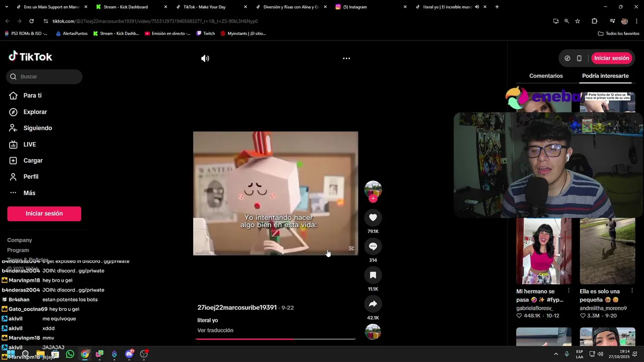644x362 pixels.
Task: Open andreiitha_moreno9 profile link
Action: [x=603, y=308]
